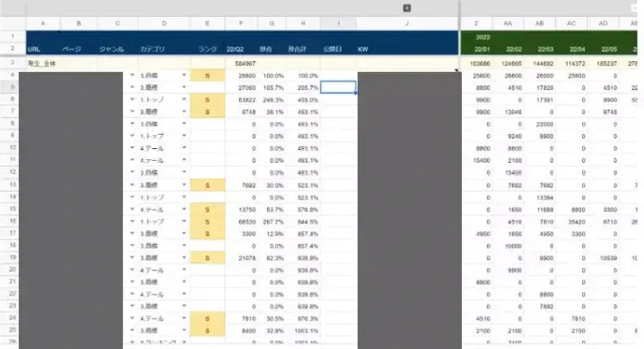The height and width of the screenshot is (349, 644).
Task: Open genre dropdown arrow in row 15
Action: [132, 209]
